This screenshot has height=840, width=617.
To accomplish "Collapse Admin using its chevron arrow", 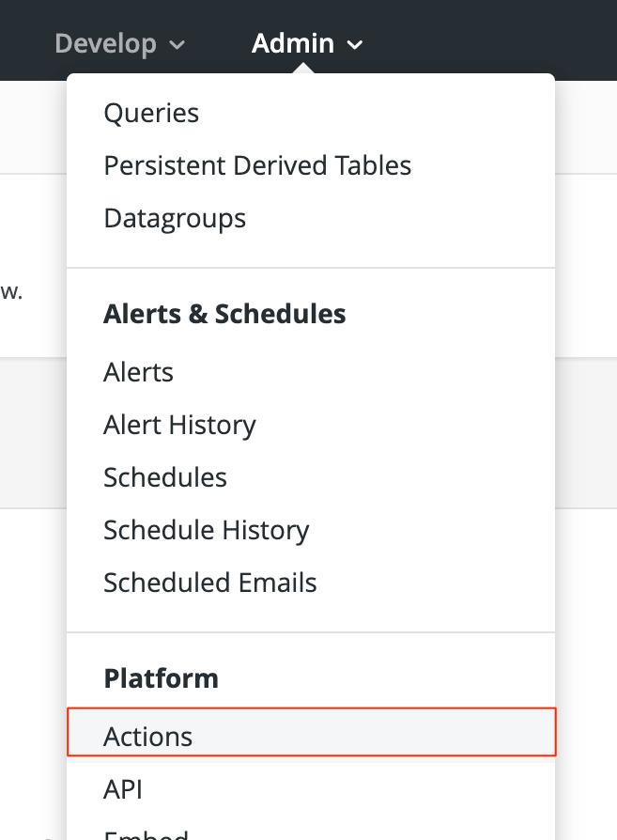I will (x=355, y=45).
